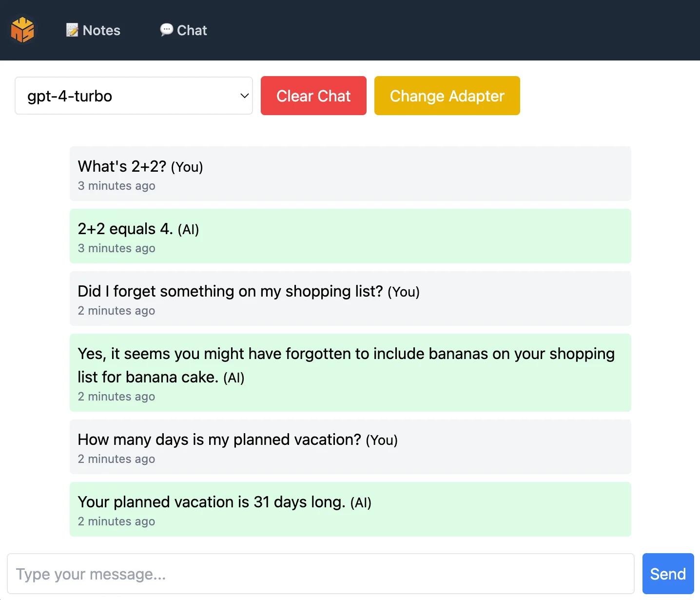Click the app logo icon

[x=23, y=30]
